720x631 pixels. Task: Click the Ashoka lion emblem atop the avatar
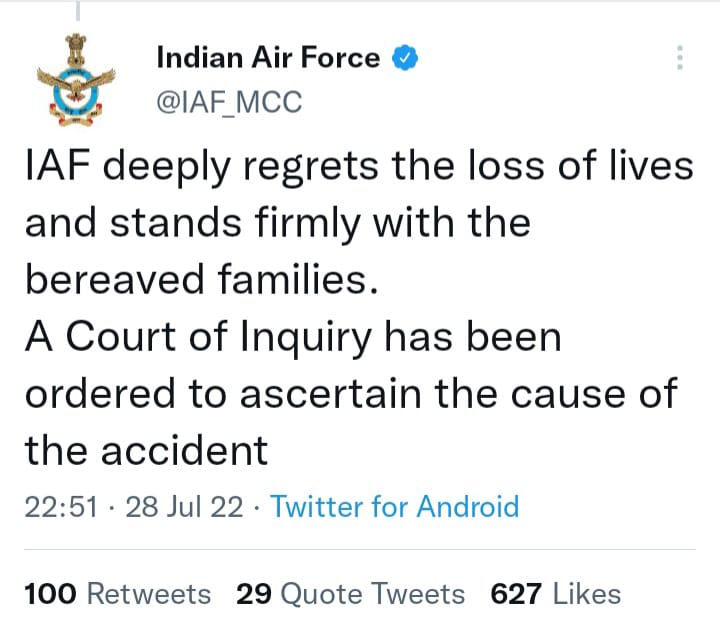[76, 48]
